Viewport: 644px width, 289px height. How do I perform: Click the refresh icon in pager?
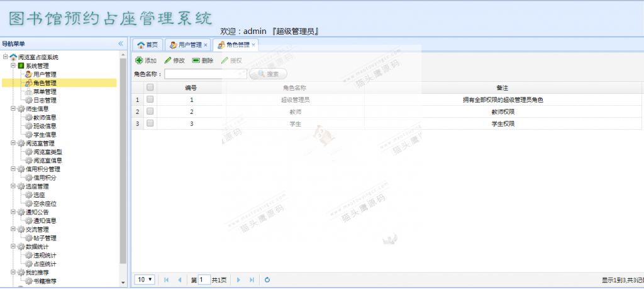(267, 280)
